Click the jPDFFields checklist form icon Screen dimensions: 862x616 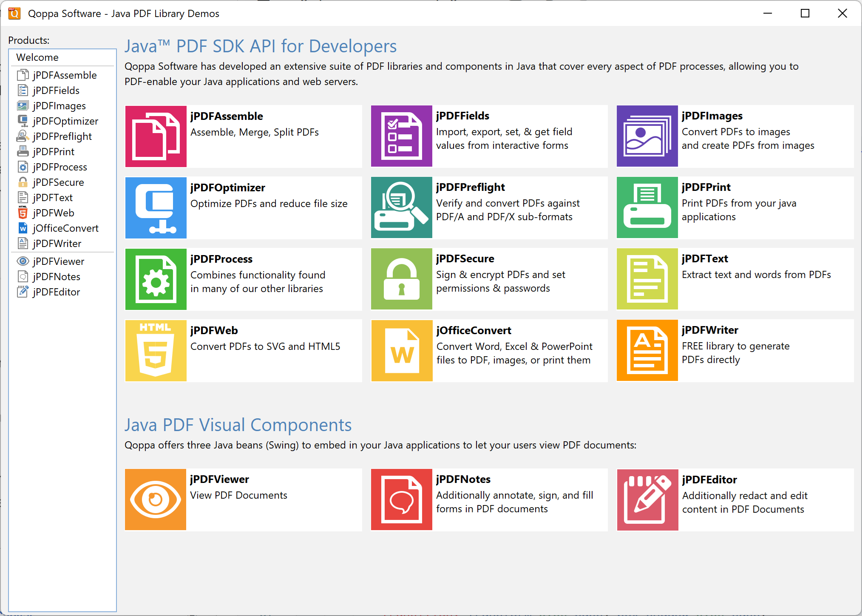coord(401,136)
